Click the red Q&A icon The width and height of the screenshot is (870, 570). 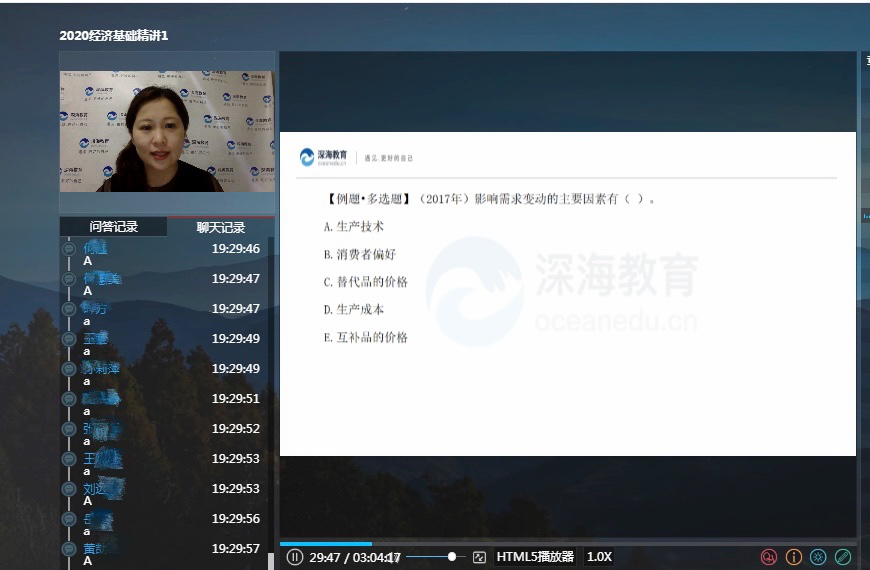(x=768, y=557)
